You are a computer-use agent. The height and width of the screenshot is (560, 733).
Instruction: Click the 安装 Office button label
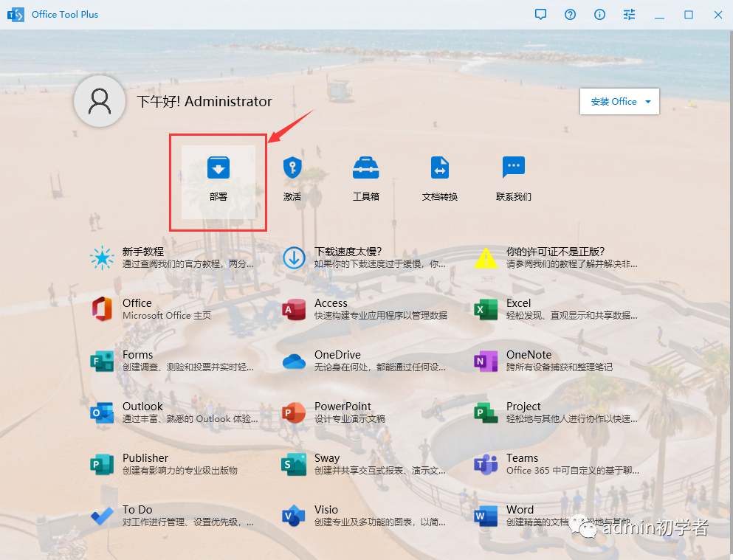[613, 101]
